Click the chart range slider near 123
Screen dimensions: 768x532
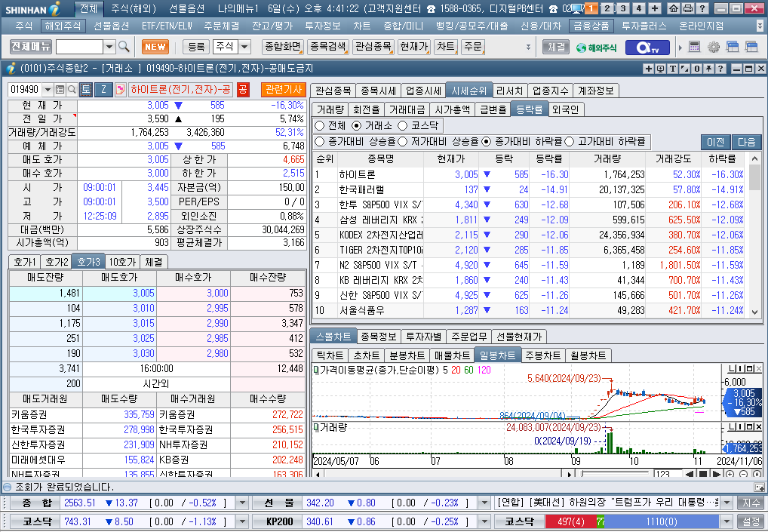click(616, 474)
